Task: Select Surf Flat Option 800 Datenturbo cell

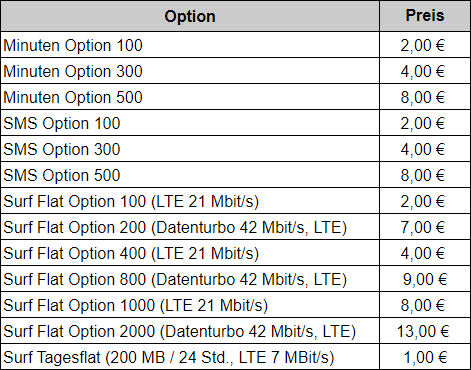Action: click(x=190, y=279)
